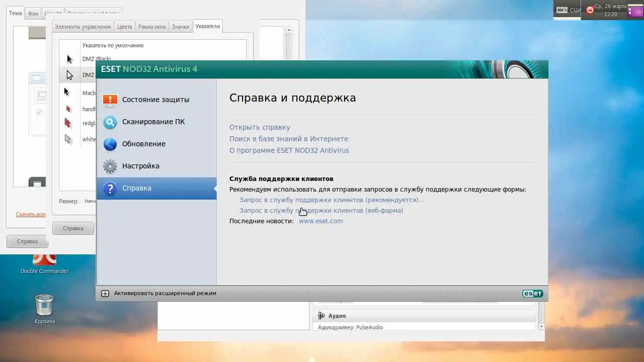This screenshot has width=644, height=362.
Task: Open the Состояние защиты section
Action: 156,100
